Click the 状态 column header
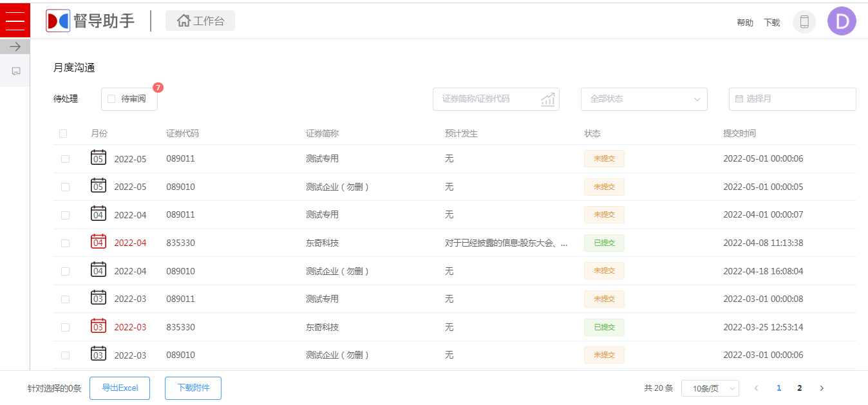This screenshot has height=405, width=868. point(592,133)
